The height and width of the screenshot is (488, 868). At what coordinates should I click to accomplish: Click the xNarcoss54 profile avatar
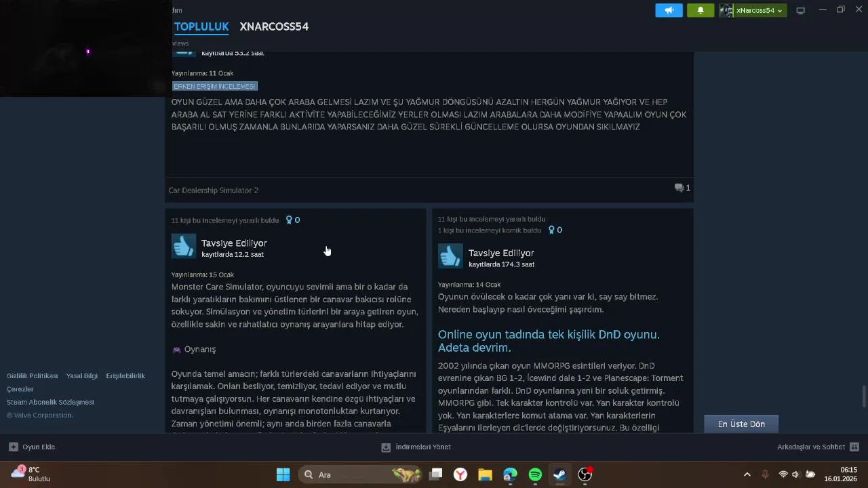(x=726, y=10)
